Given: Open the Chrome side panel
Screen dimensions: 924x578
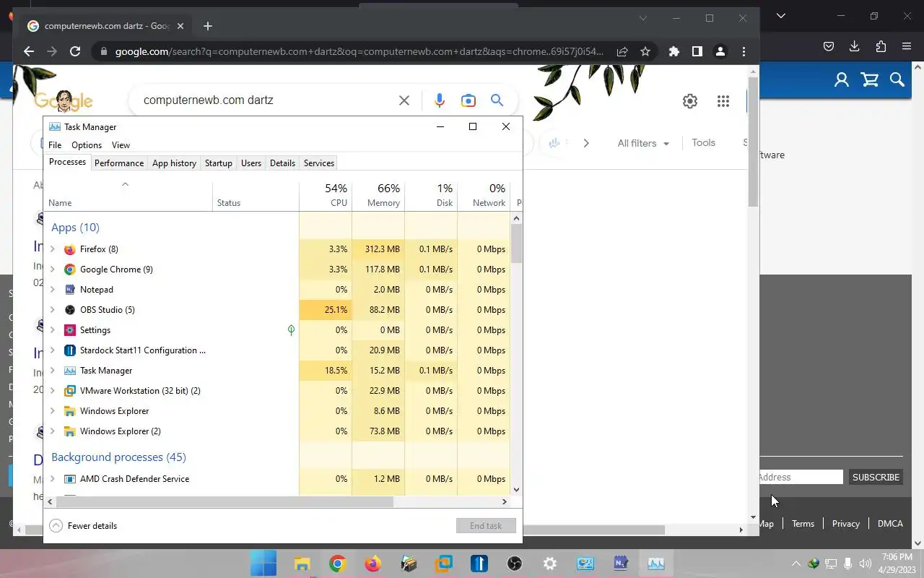Looking at the screenshot, I should click(697, 51).
